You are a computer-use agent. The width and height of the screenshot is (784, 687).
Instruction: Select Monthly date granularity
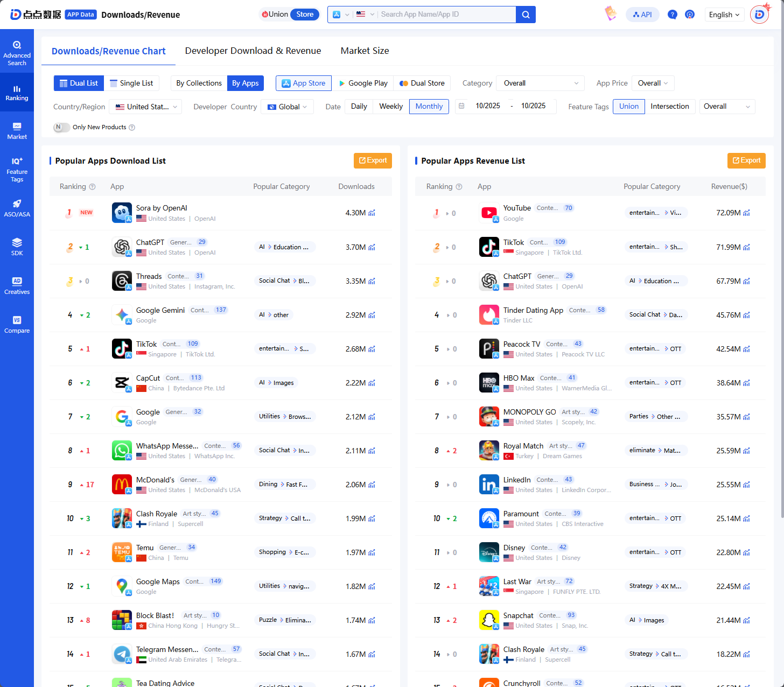(x=429, y=106)
